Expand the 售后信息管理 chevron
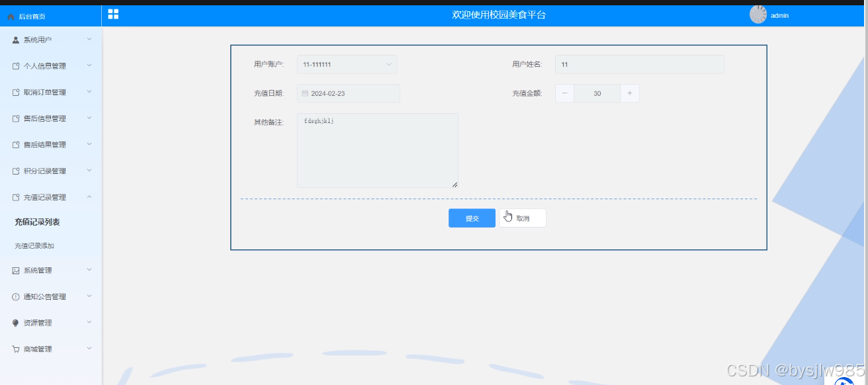This screenshot has width=868, height=385. (x=89, y=118)
